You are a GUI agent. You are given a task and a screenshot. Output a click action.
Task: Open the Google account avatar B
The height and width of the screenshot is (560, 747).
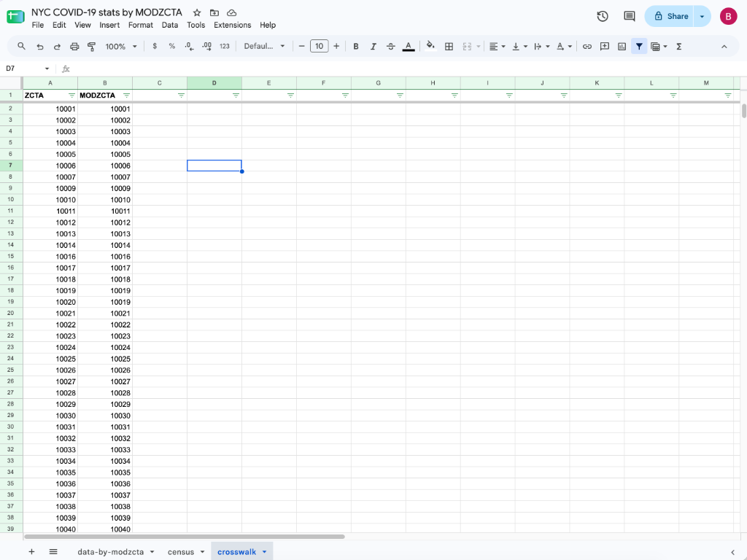click(x=728, y=16)
